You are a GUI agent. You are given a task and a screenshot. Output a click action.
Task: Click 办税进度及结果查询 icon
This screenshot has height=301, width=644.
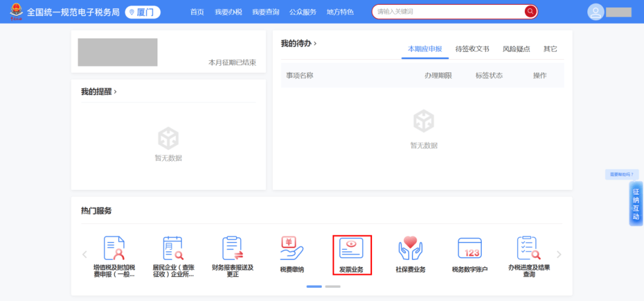tap(528, 248)
